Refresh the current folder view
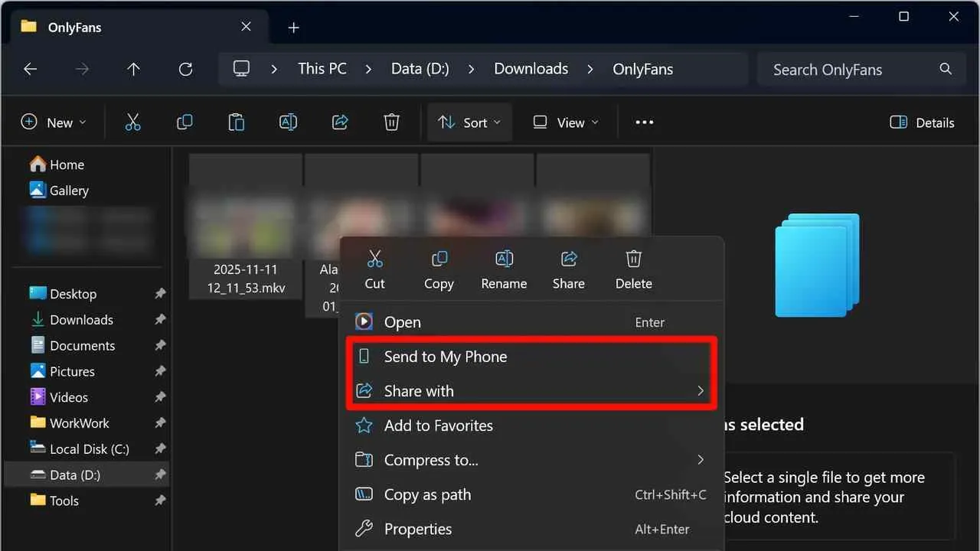The height and width of the screenshot is (551, 980). (185, 69)
